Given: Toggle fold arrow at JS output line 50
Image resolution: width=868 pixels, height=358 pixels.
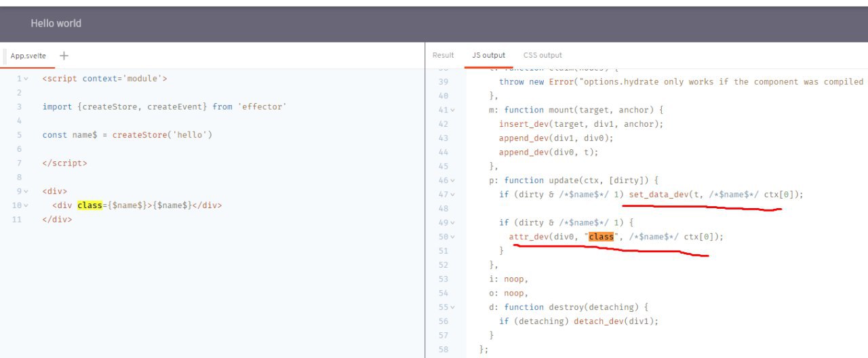Looking at the screenshot, I should tap(453, 237).
